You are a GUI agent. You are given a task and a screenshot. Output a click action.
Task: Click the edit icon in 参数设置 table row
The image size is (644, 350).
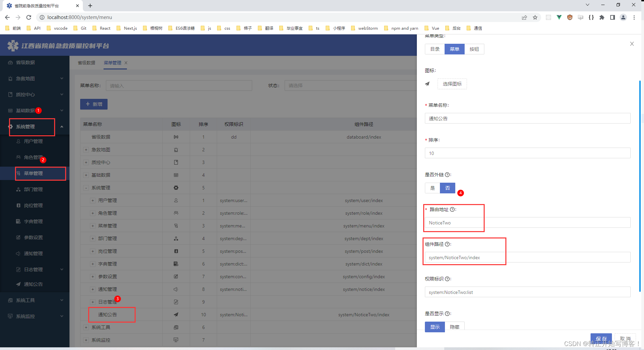(176, 277)
